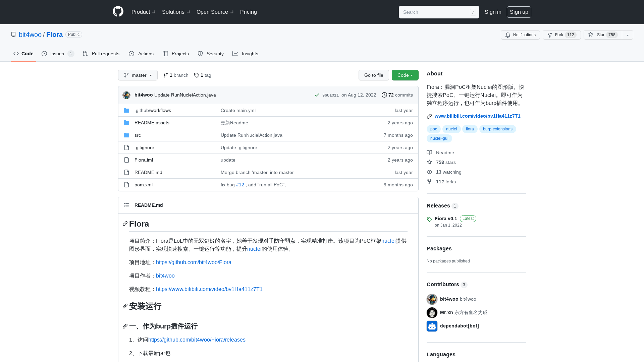Viewport: 644px width, 362px height.
Task: Open the star lists dropdown arrow
Action: pyautogui.click(x=628, y=35)
